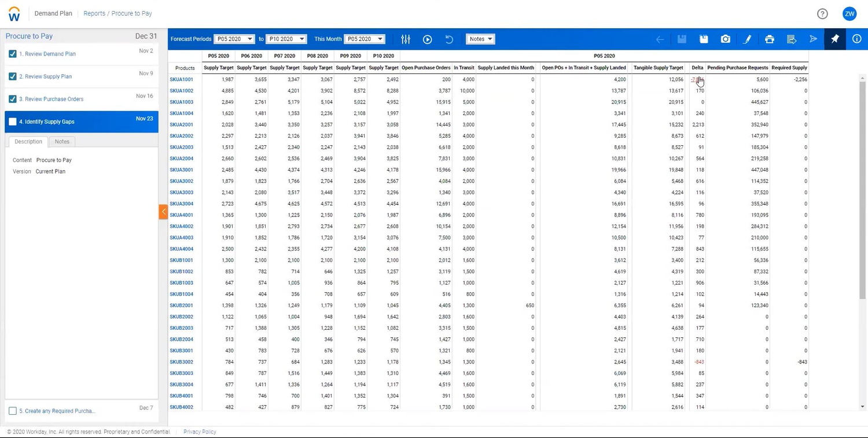The width and height of the screenshot is (868, 438).
Task: Select the Description tab
Action: click(28, 141)
